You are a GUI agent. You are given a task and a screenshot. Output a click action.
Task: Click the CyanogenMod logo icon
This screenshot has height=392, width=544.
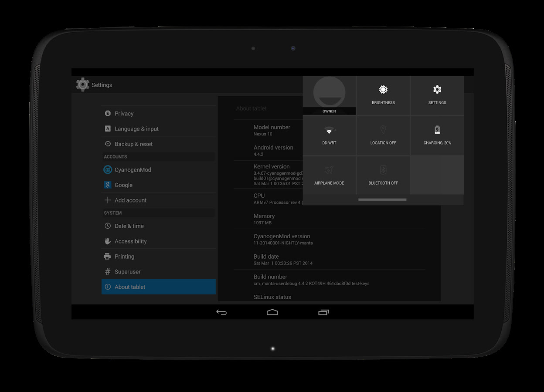(108, 169)
